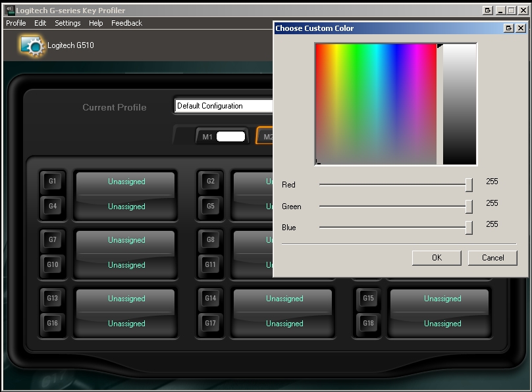Click the dialog's title bar helper icon

point(508,28)
